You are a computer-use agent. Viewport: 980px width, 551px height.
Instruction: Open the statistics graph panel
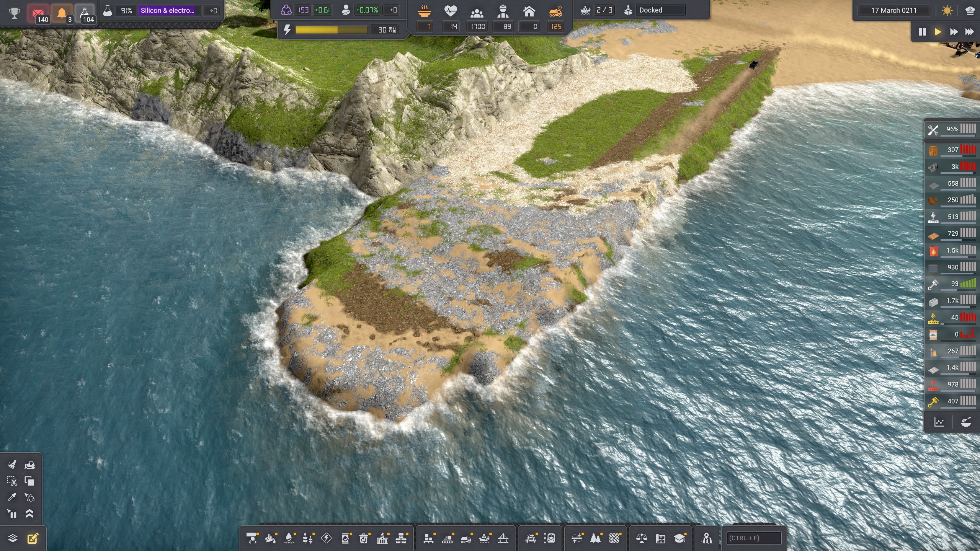click(x=939, y=422)
